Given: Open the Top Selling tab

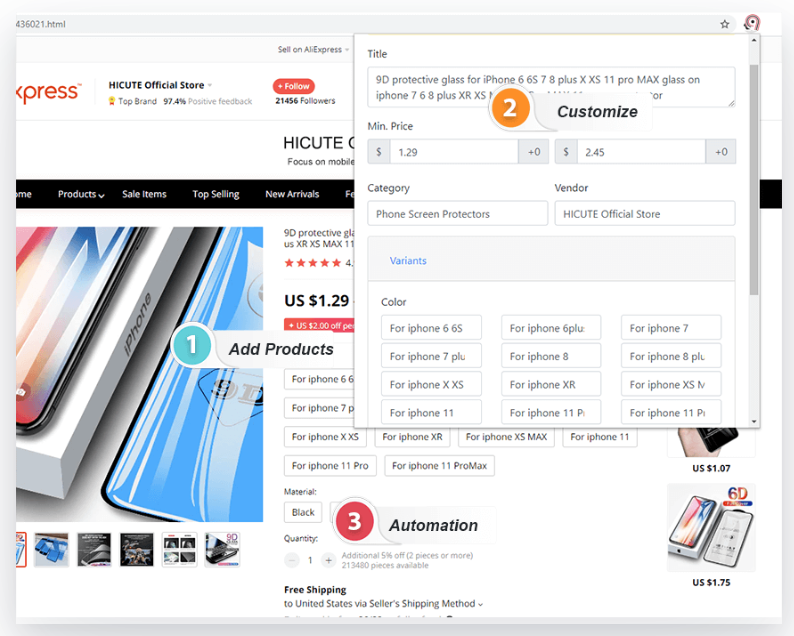Looking at the screenshot, I should (216, 194).
